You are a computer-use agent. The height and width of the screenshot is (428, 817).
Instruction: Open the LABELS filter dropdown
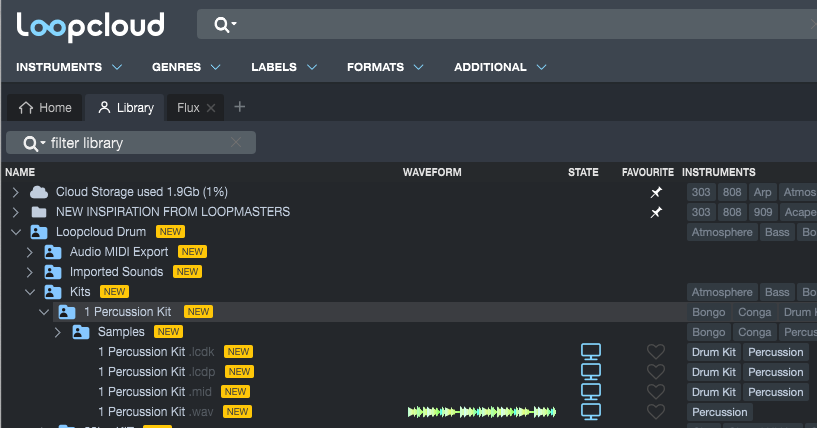[x=284, y=67]
